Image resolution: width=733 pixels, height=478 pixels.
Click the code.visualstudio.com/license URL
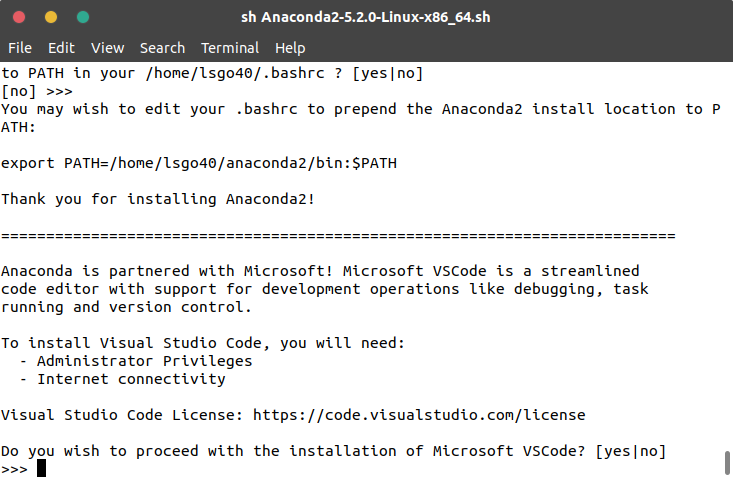coord(419,415)
